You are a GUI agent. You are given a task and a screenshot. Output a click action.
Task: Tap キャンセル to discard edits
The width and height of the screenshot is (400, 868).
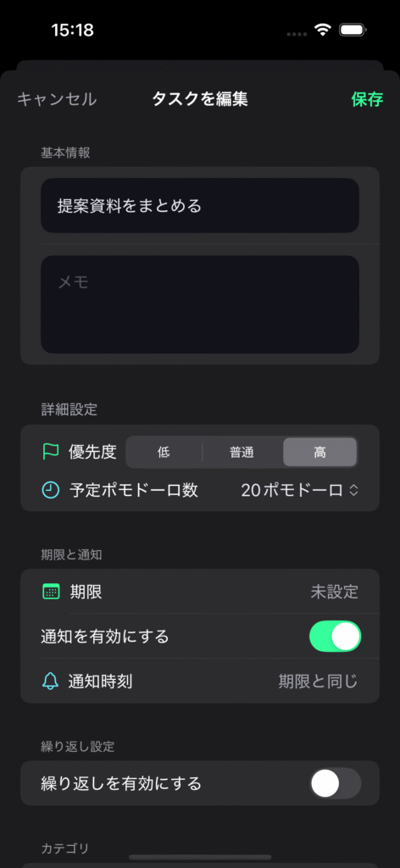[x=57, y=99]
